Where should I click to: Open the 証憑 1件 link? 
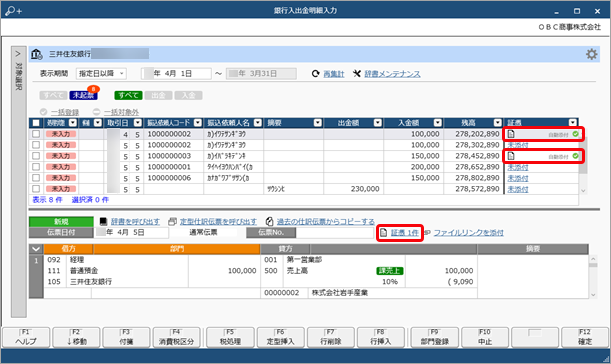pos(405,233)
